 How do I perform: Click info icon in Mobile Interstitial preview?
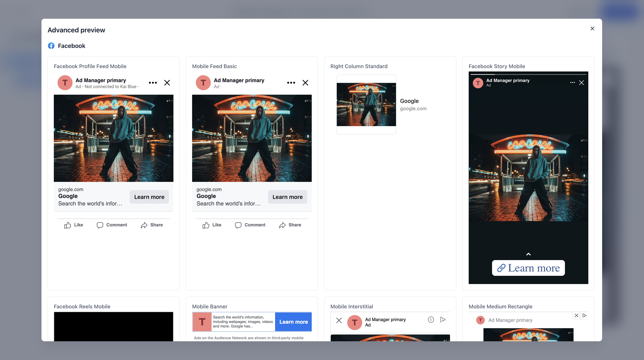[431, 319]
